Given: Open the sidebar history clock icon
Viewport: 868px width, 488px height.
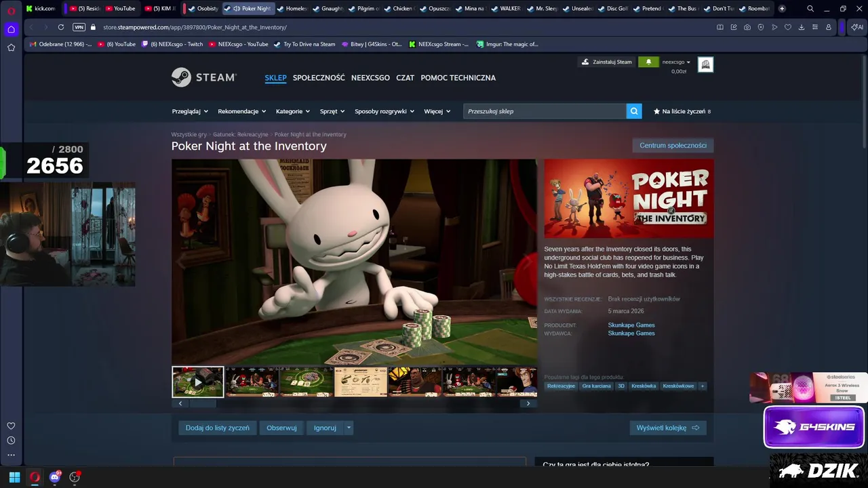Looking at the screenshot, I should pos(11,441).
